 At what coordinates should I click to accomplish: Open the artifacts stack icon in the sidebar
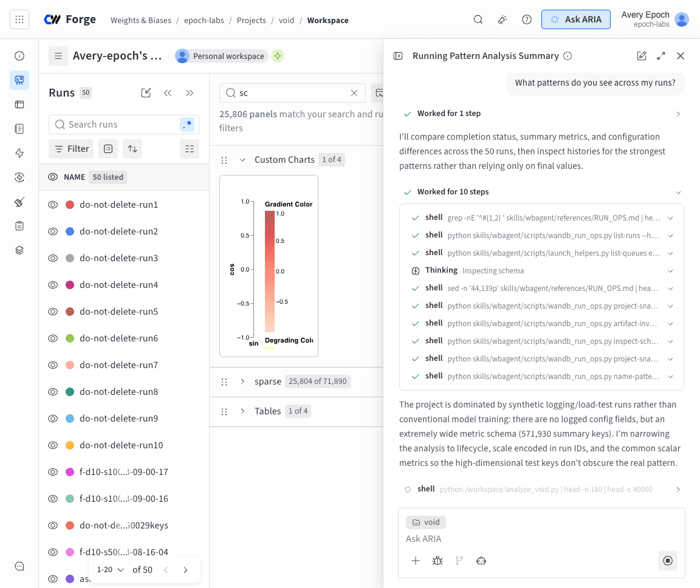19,250
